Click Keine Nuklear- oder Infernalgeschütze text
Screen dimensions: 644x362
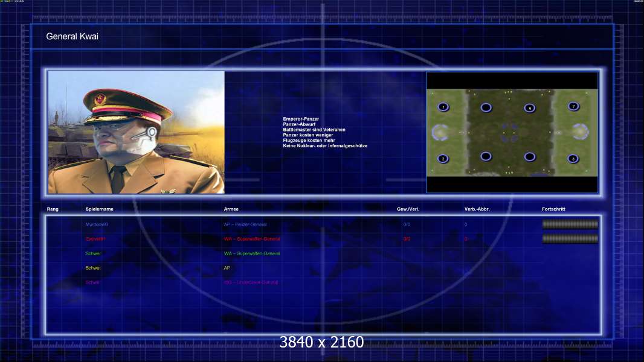coord(325,145)
